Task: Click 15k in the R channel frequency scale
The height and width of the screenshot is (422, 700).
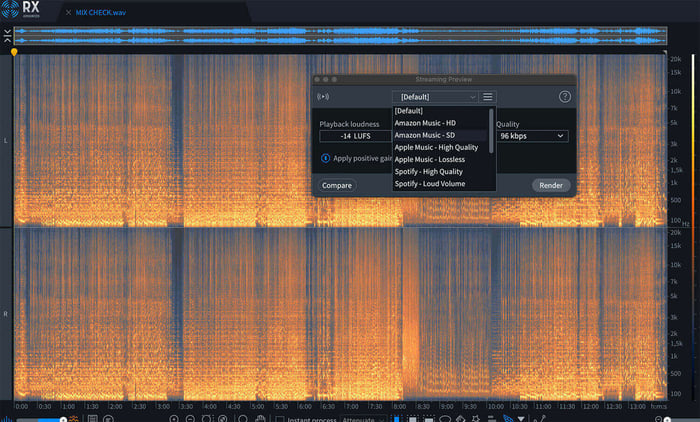Action: (675, 246)
